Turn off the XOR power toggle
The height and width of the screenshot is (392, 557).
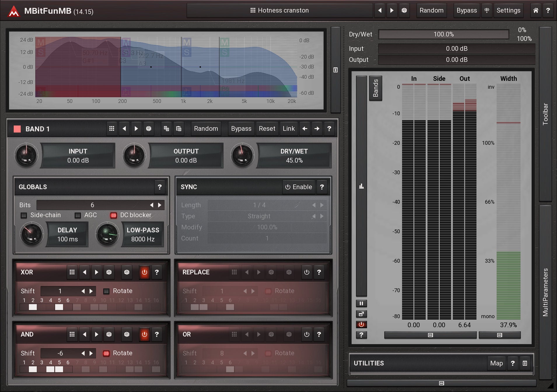(x=144, y=272)
